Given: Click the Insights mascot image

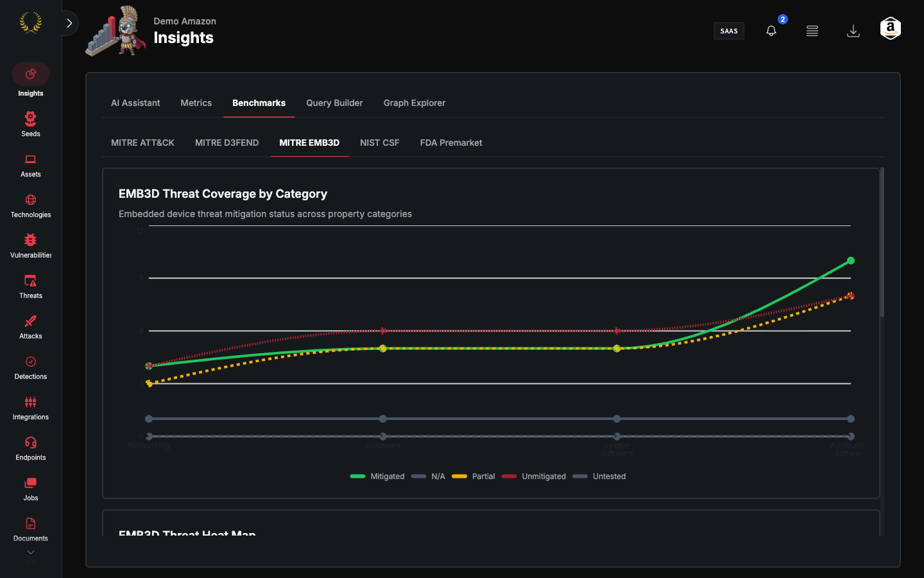Looking at the screenshot, I should [116, 31].
